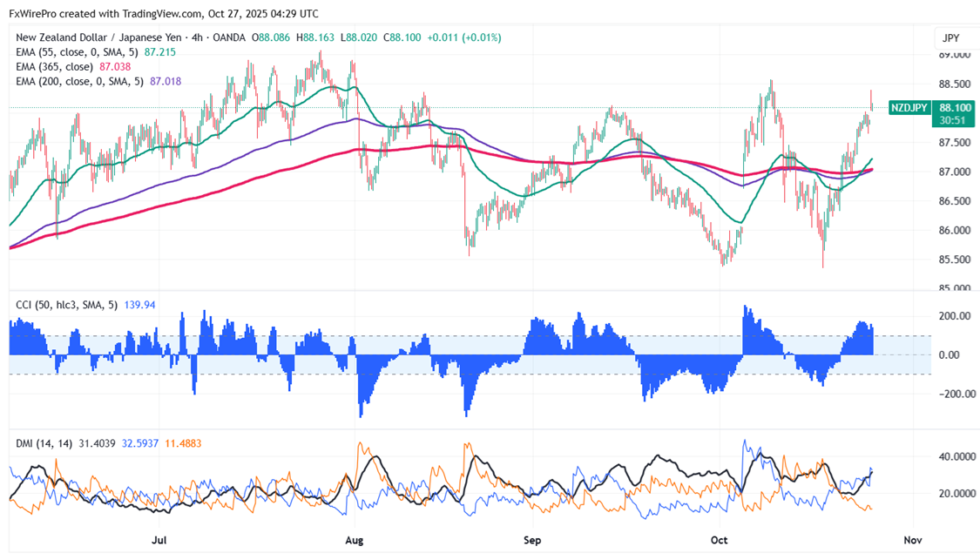Click the low value L88.020
The image size is (980, 560).
point(359,37)
